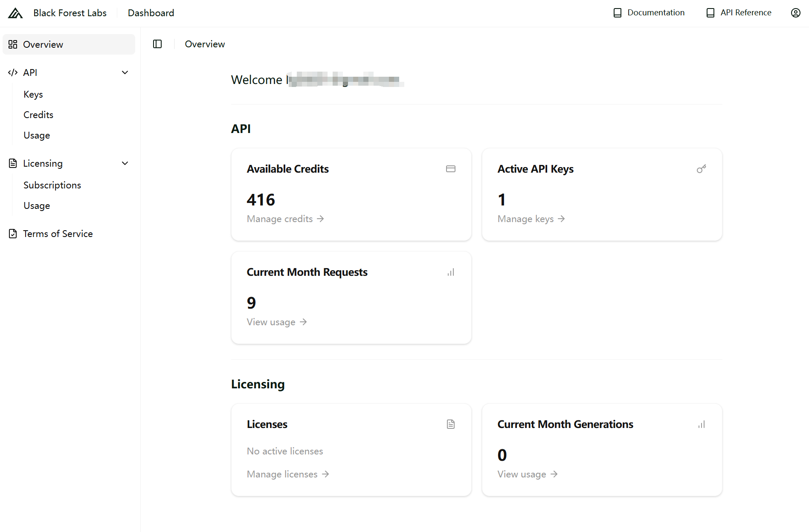Image resolution: width=809 pixels, height=532 pixels.
Task: Click the Manage keys link
Action: pyautogui.click(x=531, y=219)
